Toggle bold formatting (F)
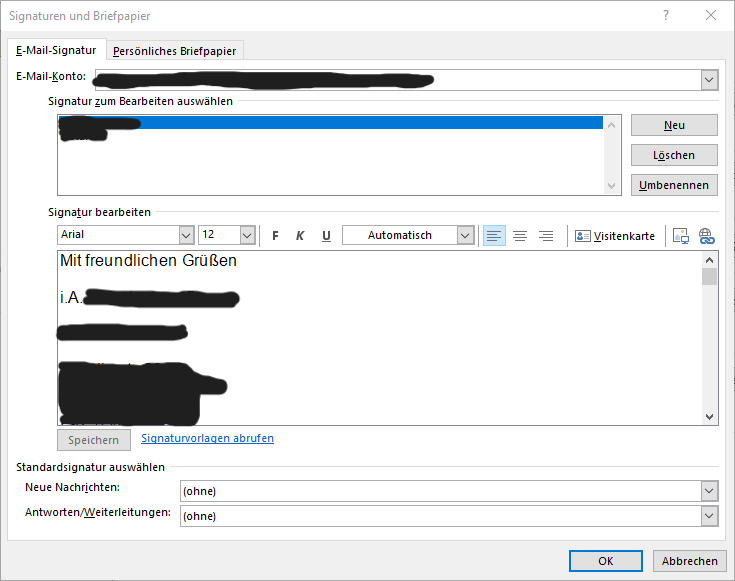The height and width of the screenshot is (581, 735). tap(275, 235)
